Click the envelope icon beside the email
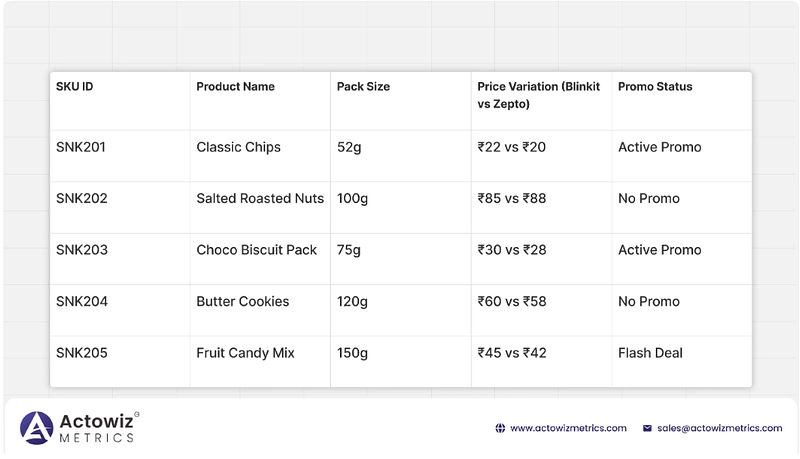This screenshot has height=459, width=800. [647, 428]
